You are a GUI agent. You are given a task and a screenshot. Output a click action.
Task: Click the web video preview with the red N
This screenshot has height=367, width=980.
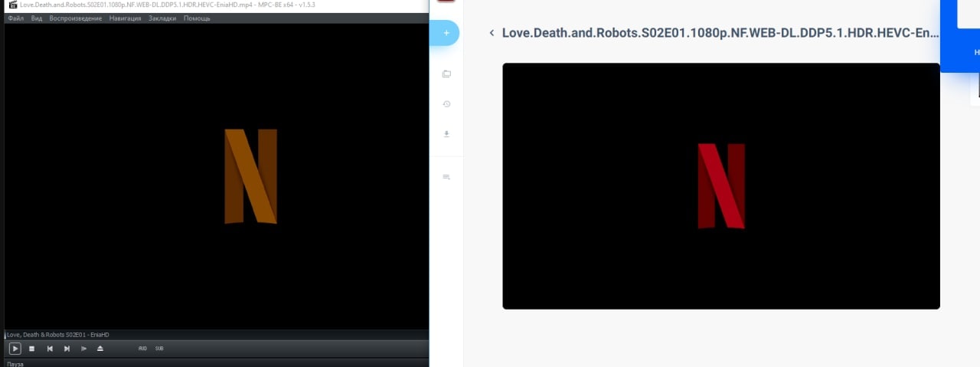pos(721,186)
